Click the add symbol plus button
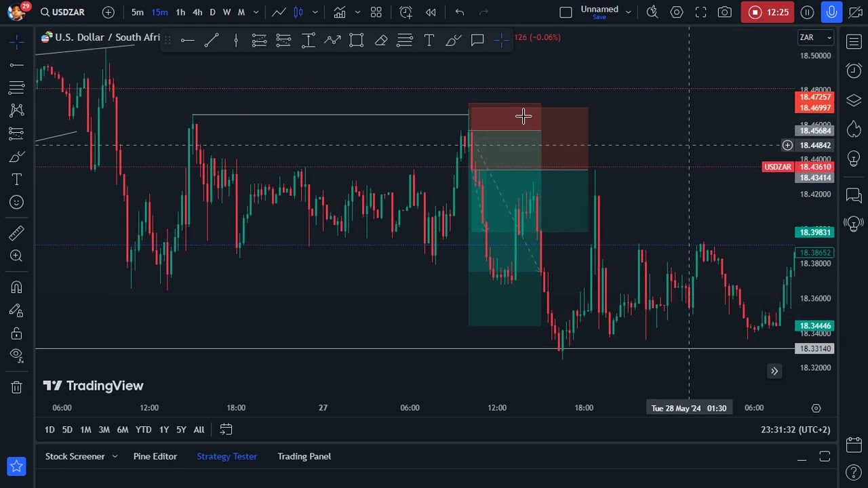Image resolution: width=868 pixels, height=488 pixels. 108,12
